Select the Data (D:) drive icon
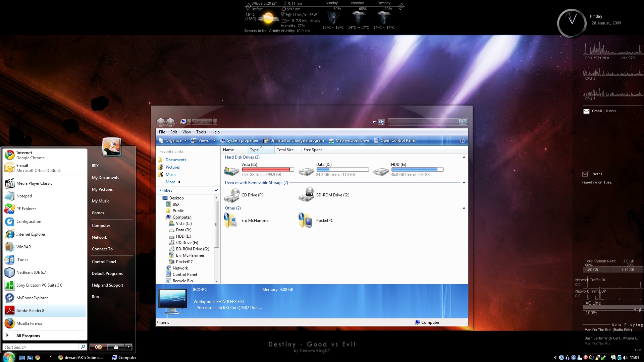This screenshot has width=644, height=362. point(306,172)
